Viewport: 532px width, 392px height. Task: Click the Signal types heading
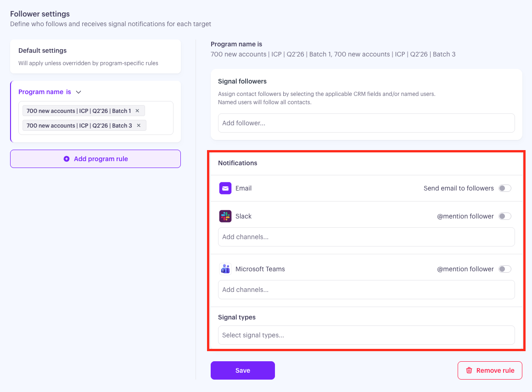[237, 317]
